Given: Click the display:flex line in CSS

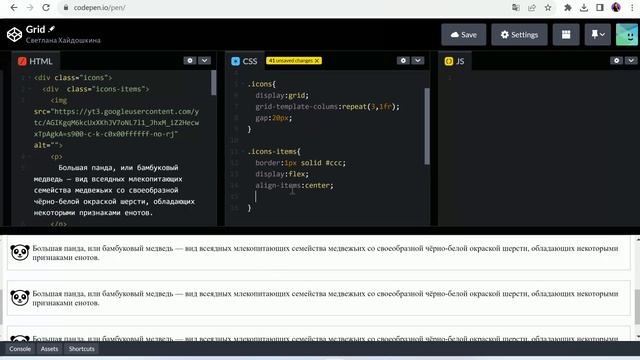Looking at the screenshot, I should pos(282,174).
